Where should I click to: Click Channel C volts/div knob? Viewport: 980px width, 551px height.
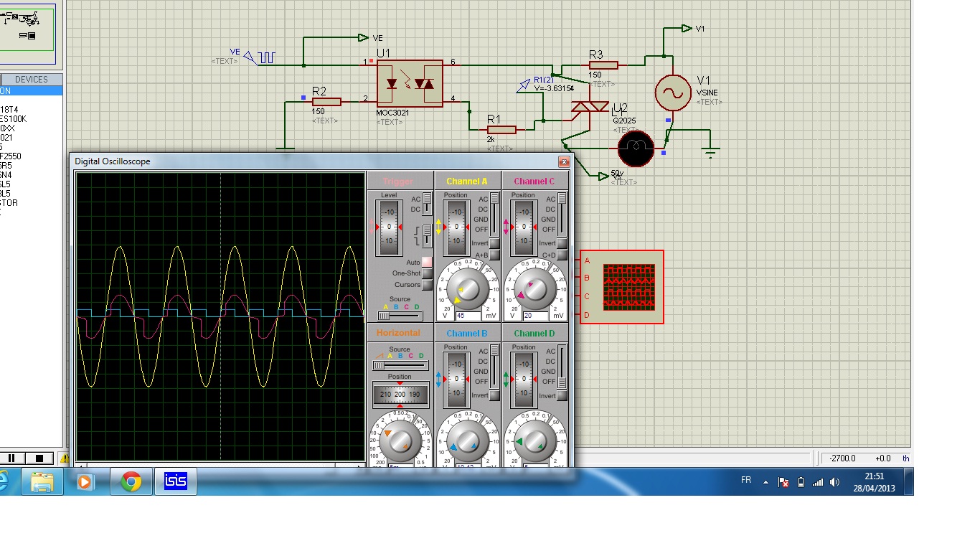[535, 289]
